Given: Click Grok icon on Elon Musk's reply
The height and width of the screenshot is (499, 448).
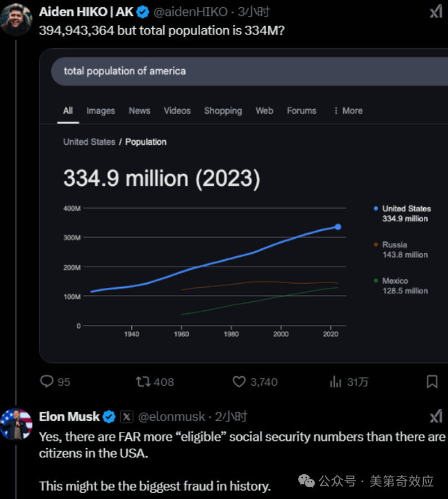Looking at the screenshot, I should coord(436,416).
